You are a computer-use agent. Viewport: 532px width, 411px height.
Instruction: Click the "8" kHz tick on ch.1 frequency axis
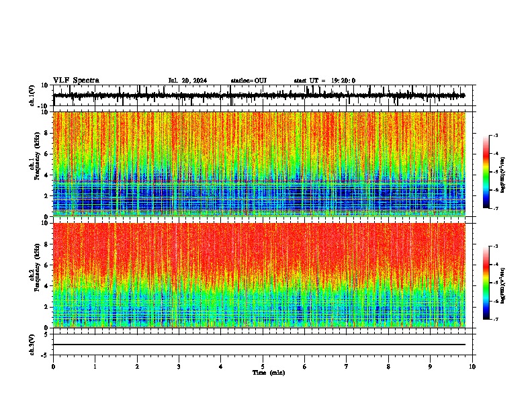click(46, 133)
